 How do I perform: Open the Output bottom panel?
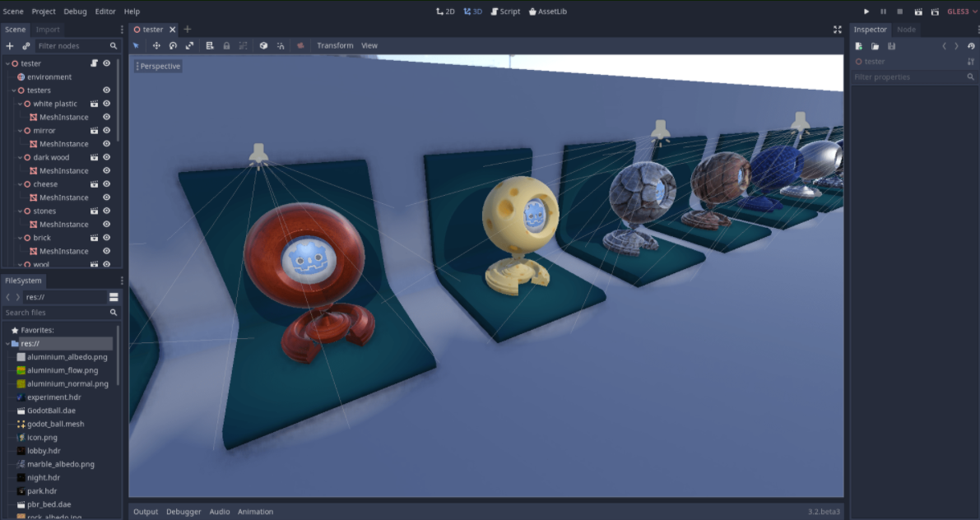coord(146,511)
